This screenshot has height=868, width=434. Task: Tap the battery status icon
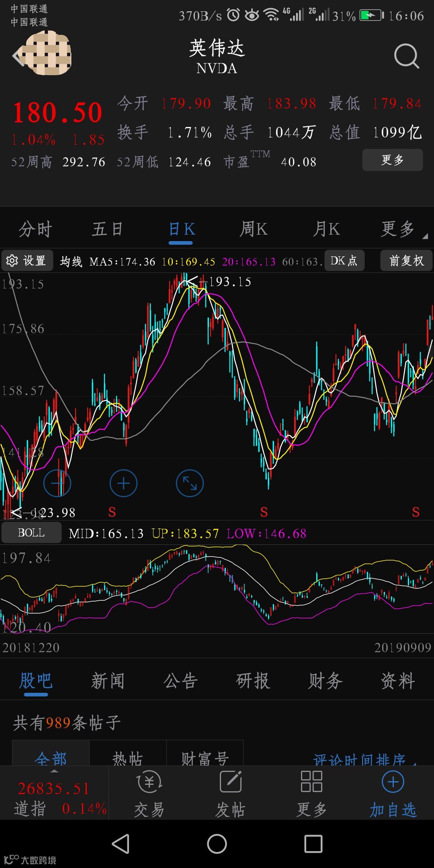point(371,15)
